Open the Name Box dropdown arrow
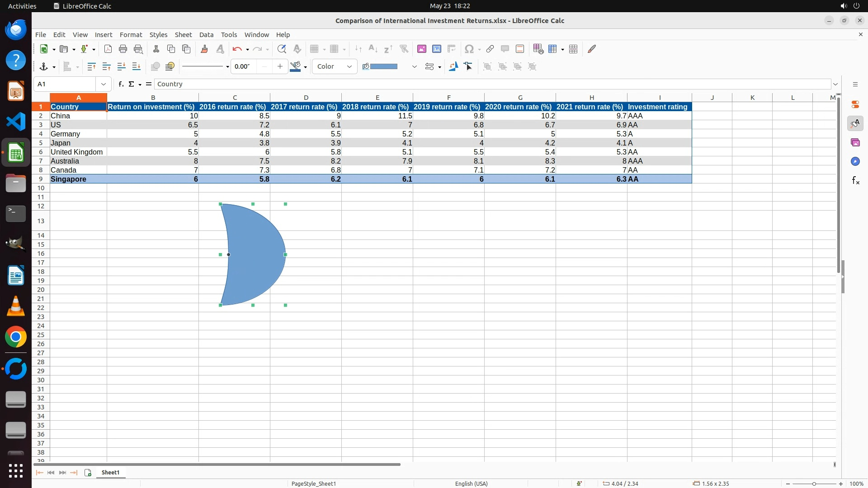This screenshot has height=488, width=868. (104, 84)
